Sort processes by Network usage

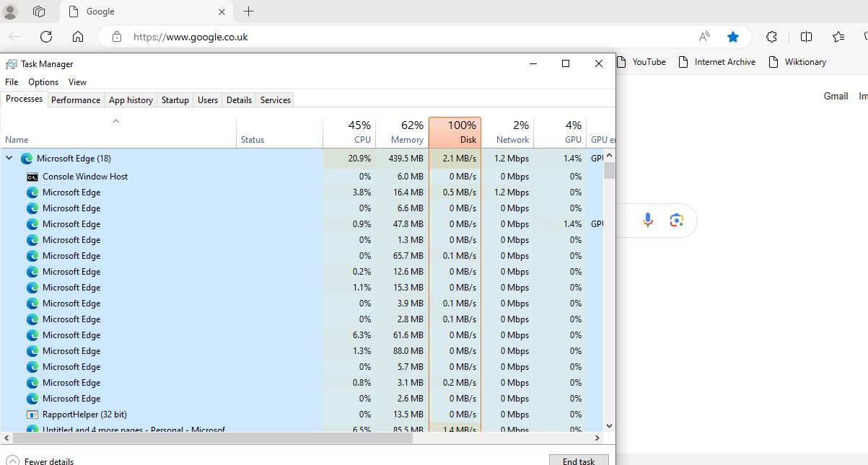coord(507,133)
